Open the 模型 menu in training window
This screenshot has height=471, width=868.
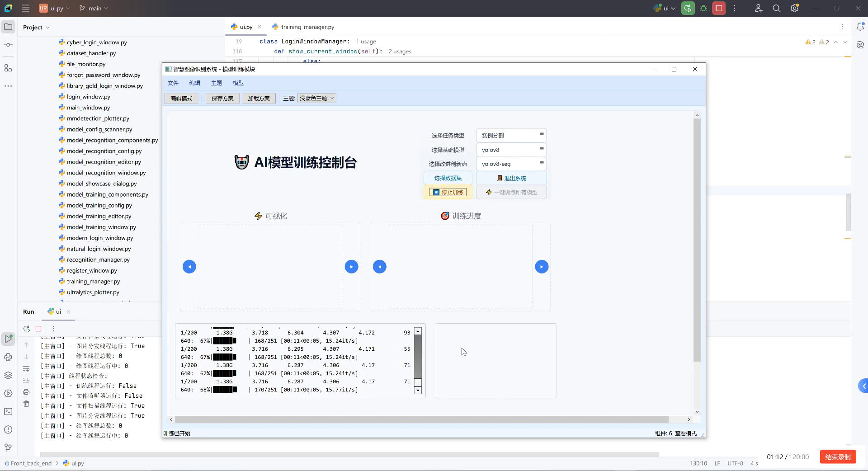pyautogui.click(x=238, y=83)
